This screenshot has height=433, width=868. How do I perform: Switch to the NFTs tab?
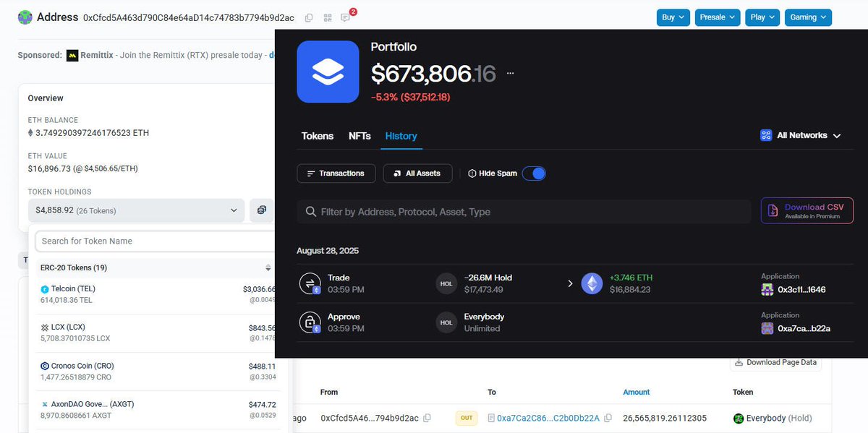click(x=359, y=136)
